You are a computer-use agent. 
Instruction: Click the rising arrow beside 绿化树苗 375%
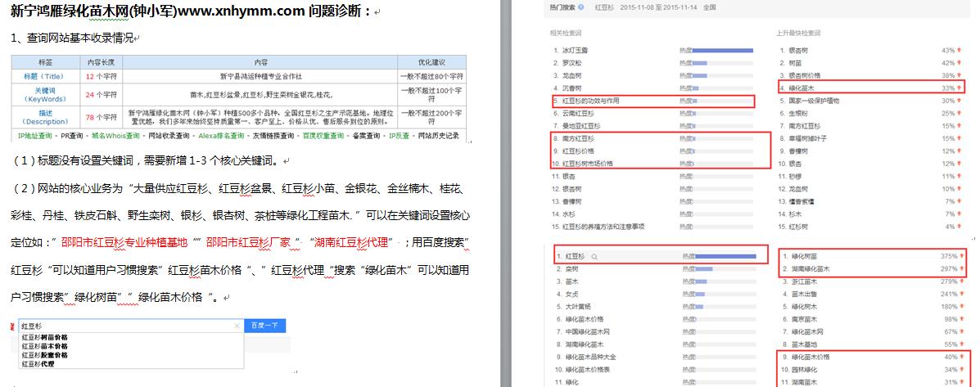click(x=962, y=256)
